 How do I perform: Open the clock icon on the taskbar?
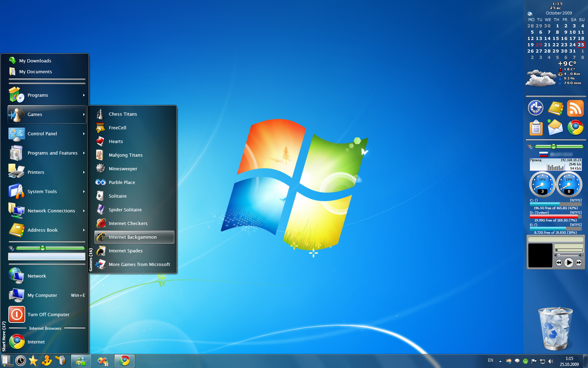tap(21, 361)
